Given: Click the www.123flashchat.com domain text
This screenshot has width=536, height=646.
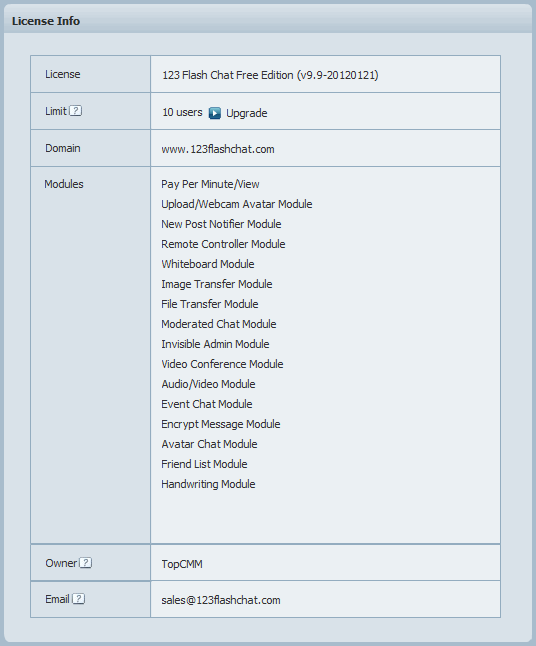Looking at the screenshot, I should point(218,149).
